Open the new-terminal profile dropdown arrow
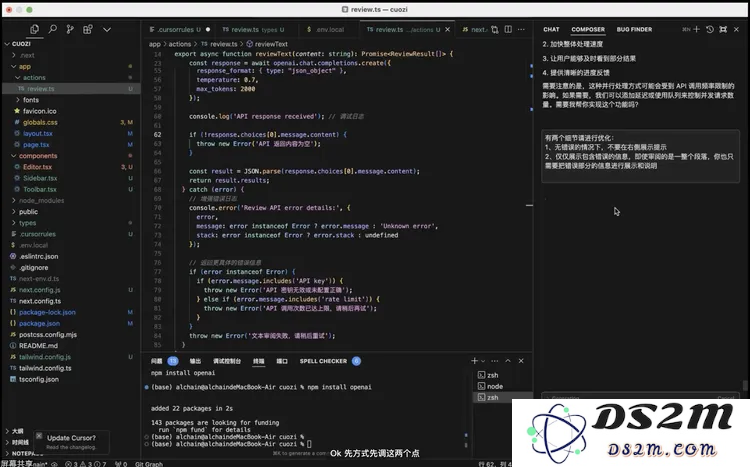 point(483,361)
